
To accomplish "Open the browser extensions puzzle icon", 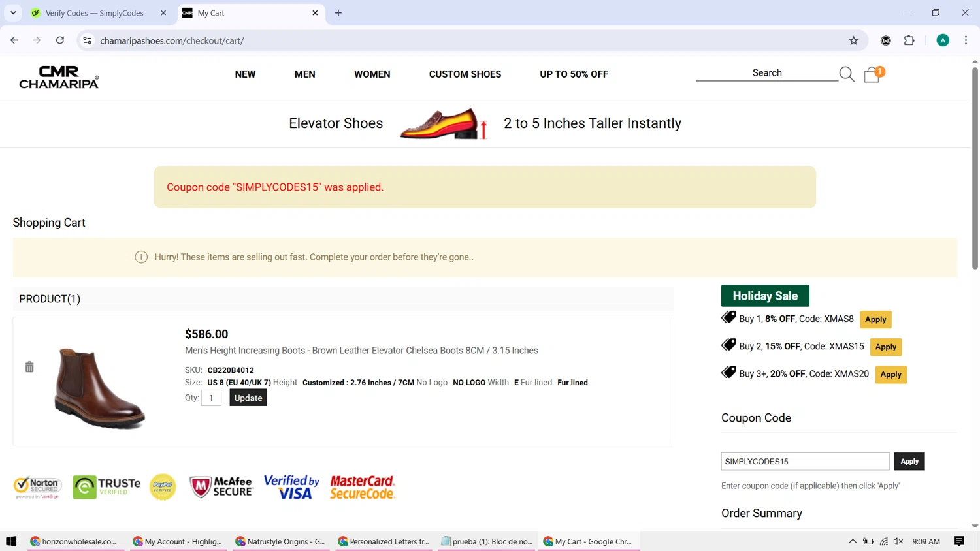I will tap(909, 40).
